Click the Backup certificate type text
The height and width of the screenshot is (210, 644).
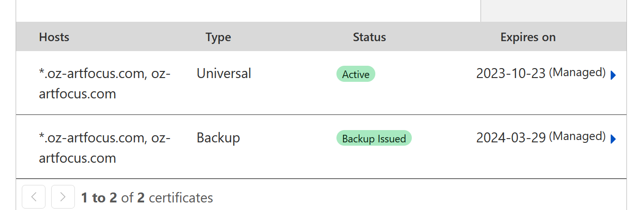[218, 138]
